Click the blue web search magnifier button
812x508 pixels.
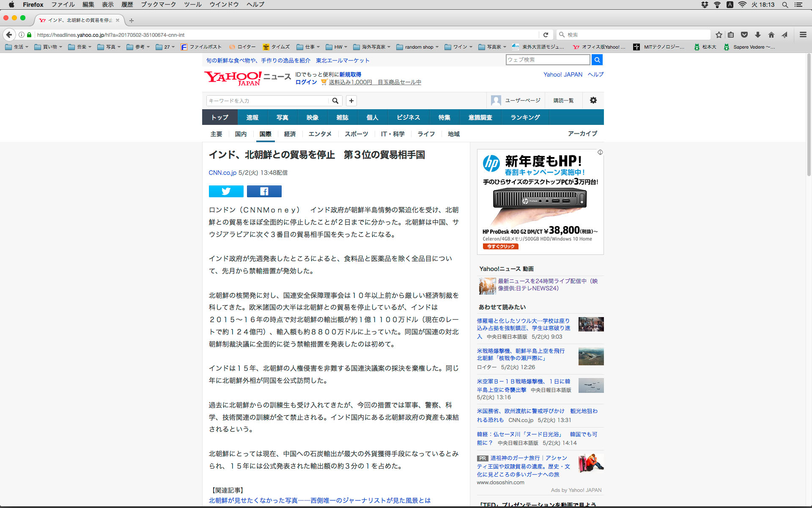tap(597, 60)
